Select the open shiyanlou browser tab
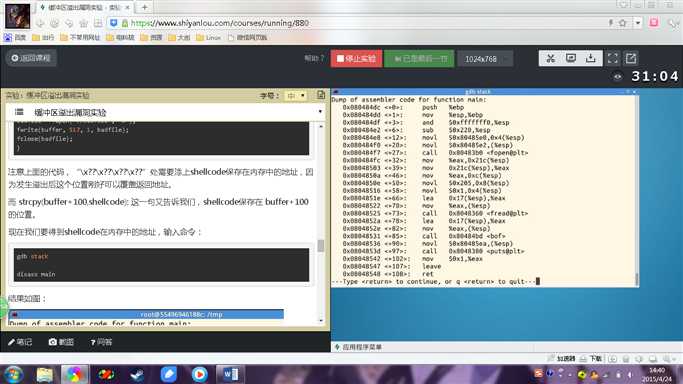This screenshot has width=683, height=384. click(84, 7)
